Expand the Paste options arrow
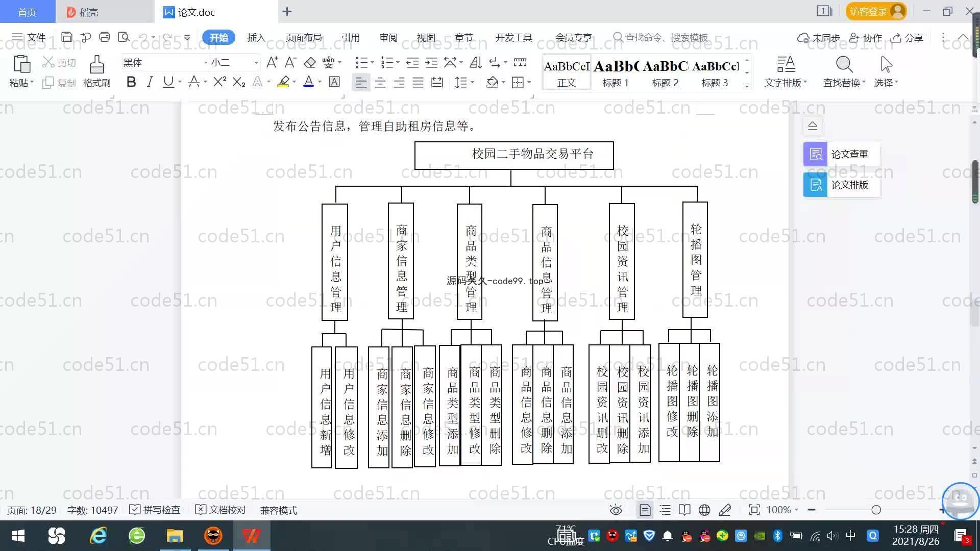Screen dimensions: 980x551 click(x=32, y=82)
